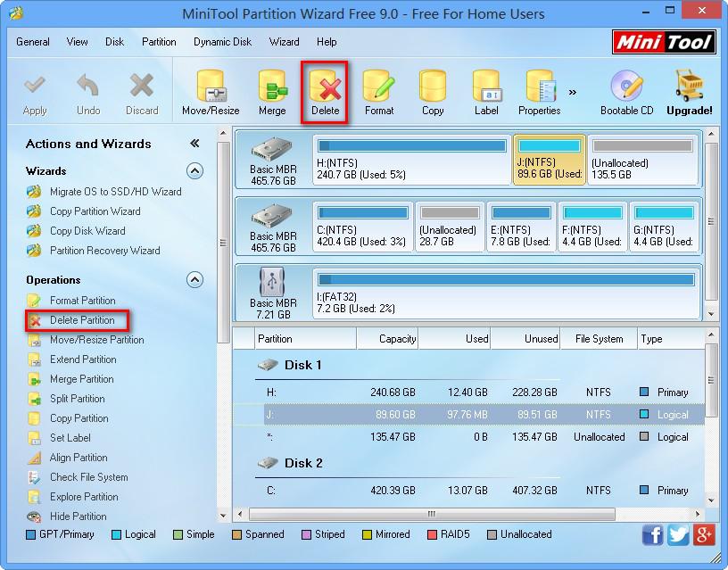This screenshot has width=728, height=570.
Task: Open the Dynamic Disk menu
Action: [222, 41]
